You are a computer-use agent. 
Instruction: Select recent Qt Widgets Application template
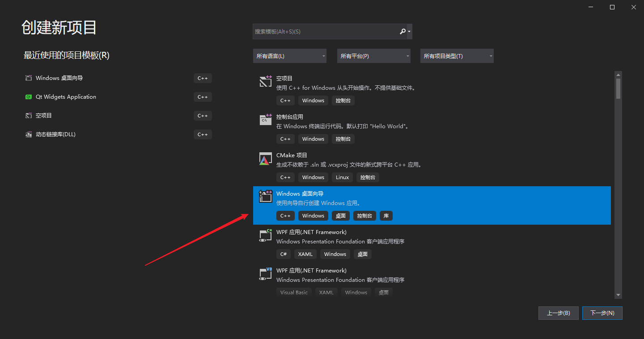coord(66,97)
